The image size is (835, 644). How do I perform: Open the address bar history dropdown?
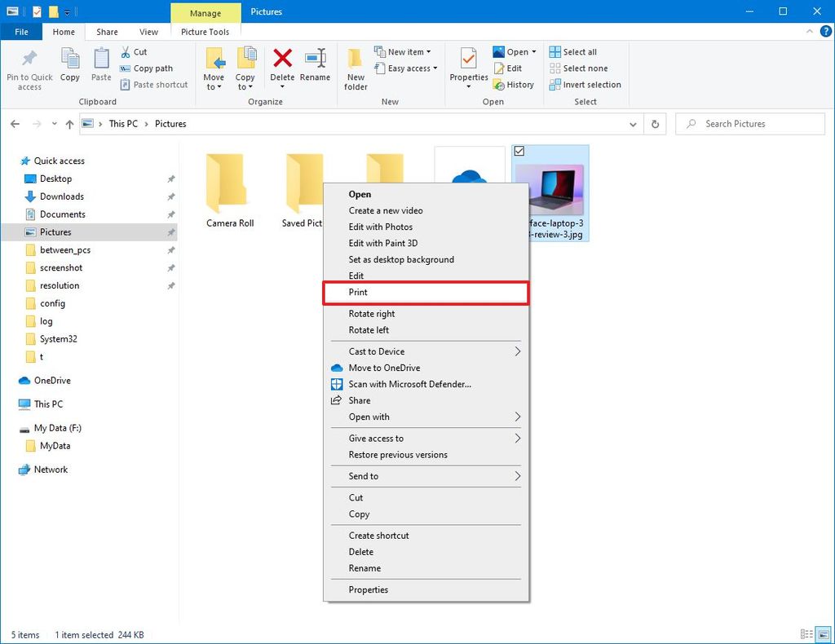(633, 123)
